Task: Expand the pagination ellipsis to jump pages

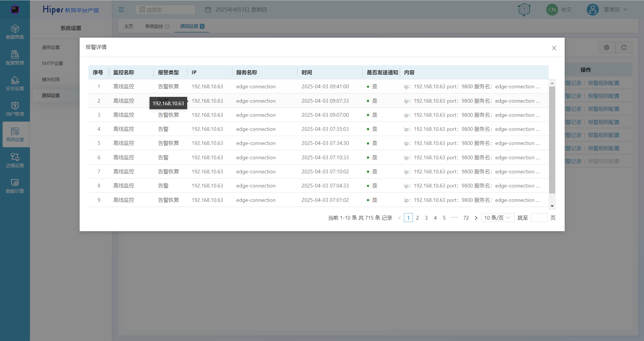Action: click(455, 217)
